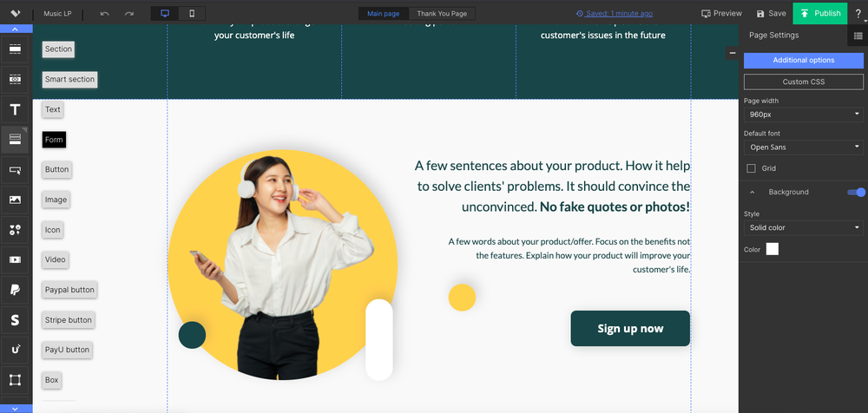Select the Text widget icon

point(15,109)
